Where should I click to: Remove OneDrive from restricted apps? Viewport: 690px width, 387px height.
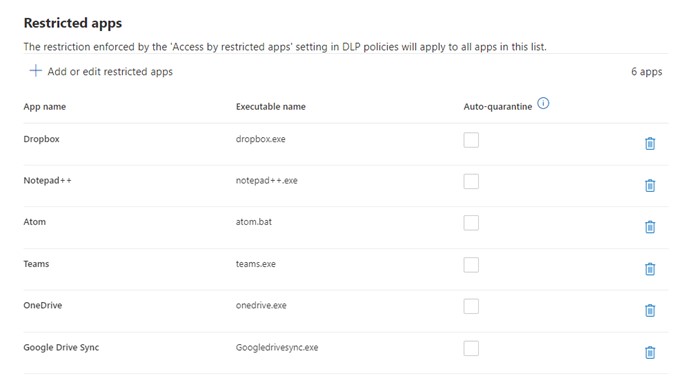pos(650,310)
